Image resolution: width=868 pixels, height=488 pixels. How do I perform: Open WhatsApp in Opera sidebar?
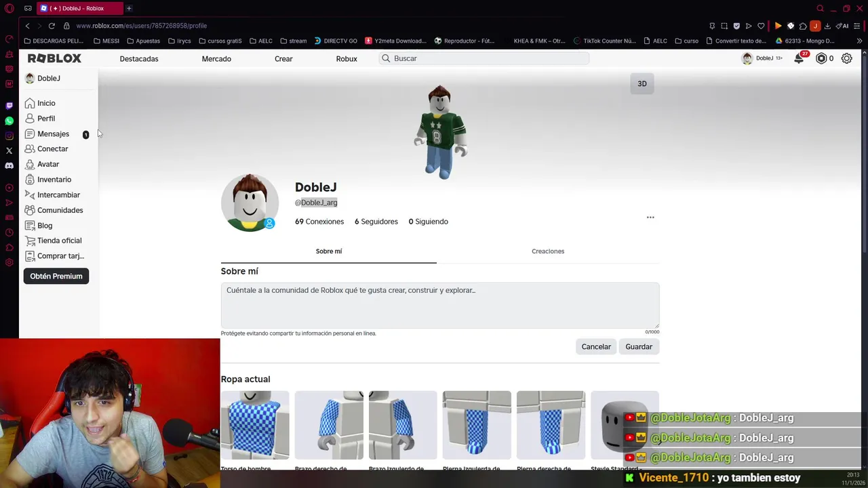[x=9, y=121]
